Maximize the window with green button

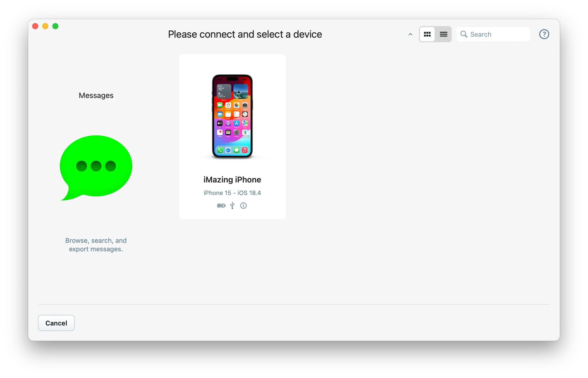(55, 26)
